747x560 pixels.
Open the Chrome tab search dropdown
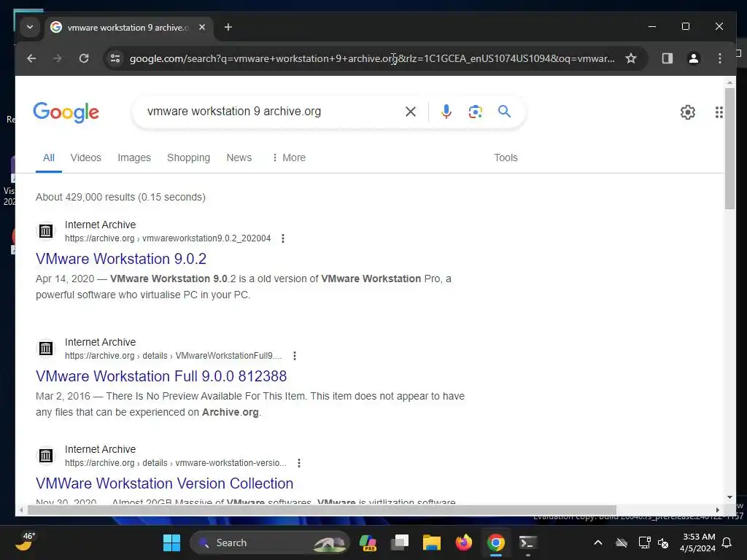[x=29, y=27]
